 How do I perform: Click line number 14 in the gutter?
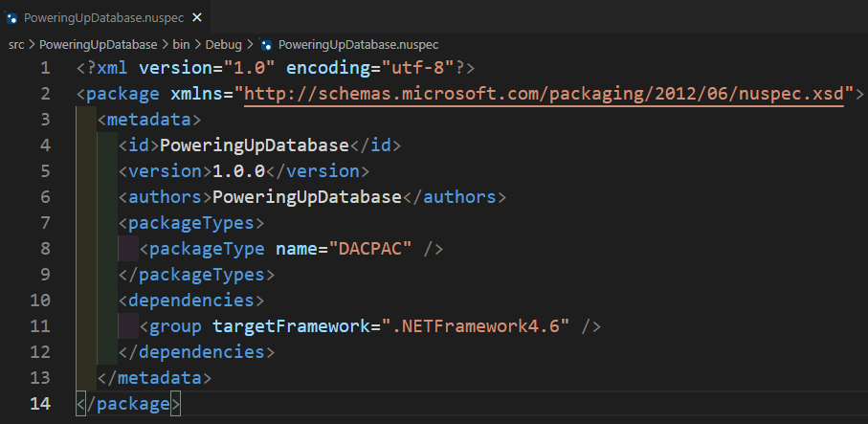tap(40, 404)
